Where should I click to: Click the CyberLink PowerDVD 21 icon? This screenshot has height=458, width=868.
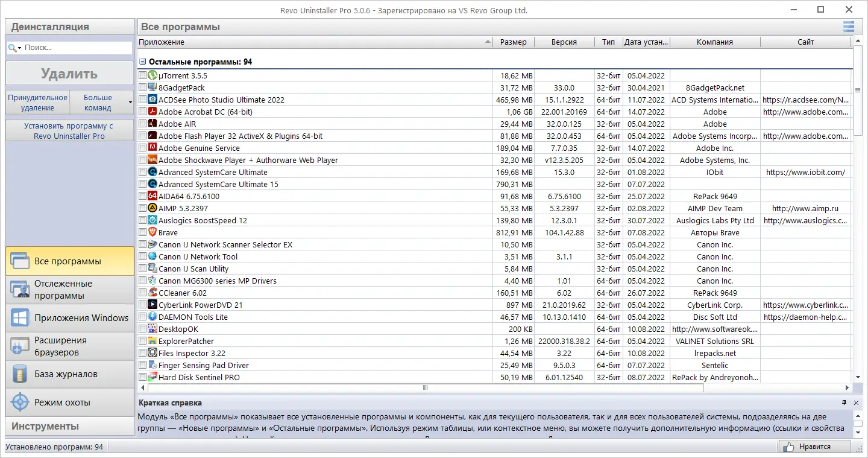pyautogui.click(x=153, y=305)
